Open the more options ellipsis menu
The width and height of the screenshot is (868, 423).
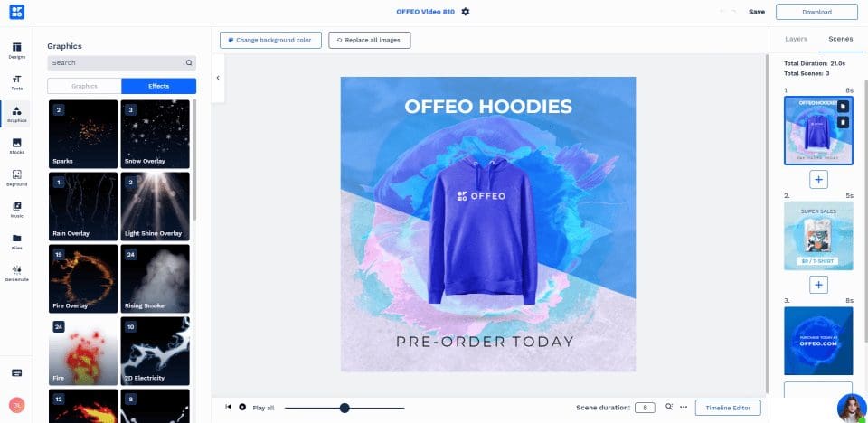684,407
